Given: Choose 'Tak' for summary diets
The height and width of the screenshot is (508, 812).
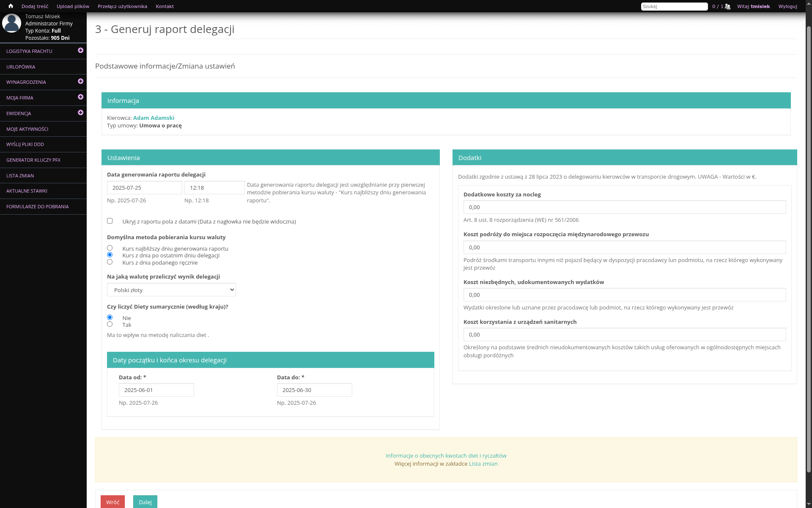Looking at the screenshot, I should pyautogui.click(x=110, y=324).
